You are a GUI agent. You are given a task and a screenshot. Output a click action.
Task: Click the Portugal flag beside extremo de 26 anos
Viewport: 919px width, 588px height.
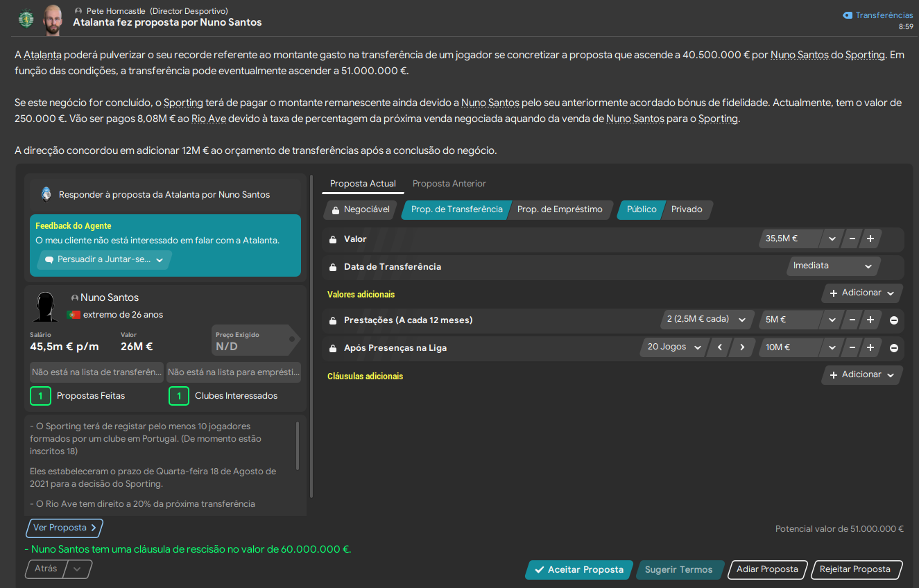click(73, 315)
